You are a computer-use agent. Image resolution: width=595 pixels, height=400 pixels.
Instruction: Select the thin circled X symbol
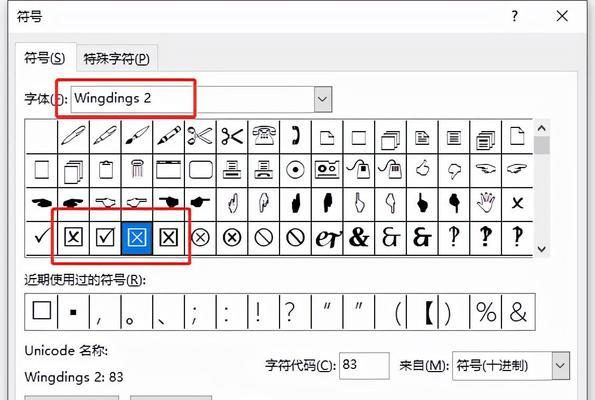[x=200, y=238]
